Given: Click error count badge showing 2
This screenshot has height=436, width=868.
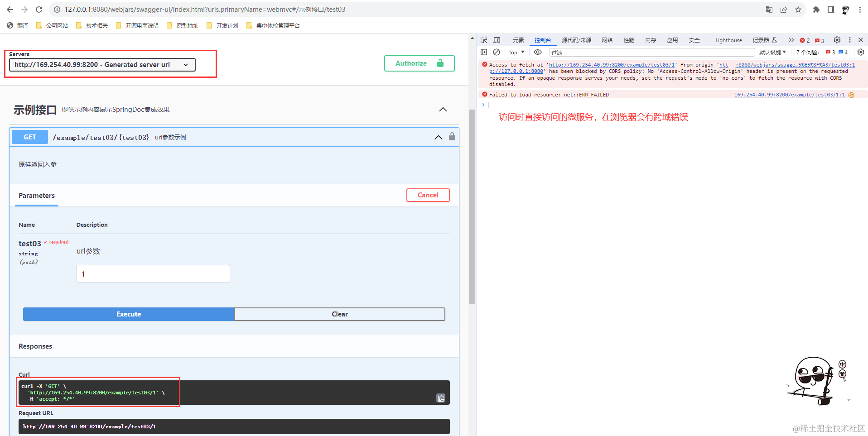Looking at the screenshot, I should (x=805, y=40).
